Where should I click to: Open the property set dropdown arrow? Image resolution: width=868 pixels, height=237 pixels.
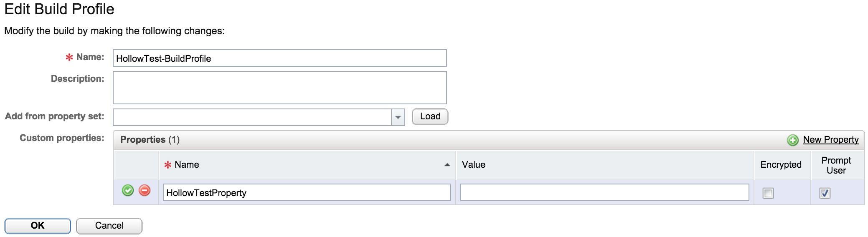398,117
